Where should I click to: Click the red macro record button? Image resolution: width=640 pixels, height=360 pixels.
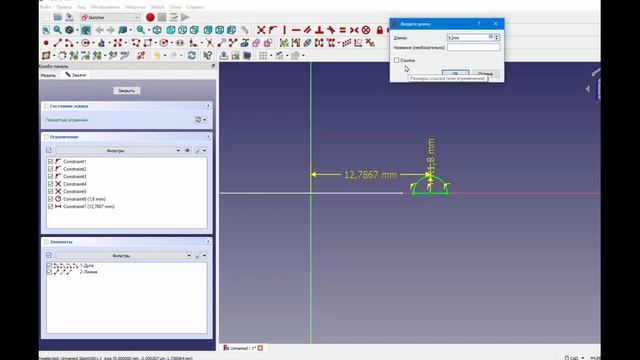(x=150, y=17)
